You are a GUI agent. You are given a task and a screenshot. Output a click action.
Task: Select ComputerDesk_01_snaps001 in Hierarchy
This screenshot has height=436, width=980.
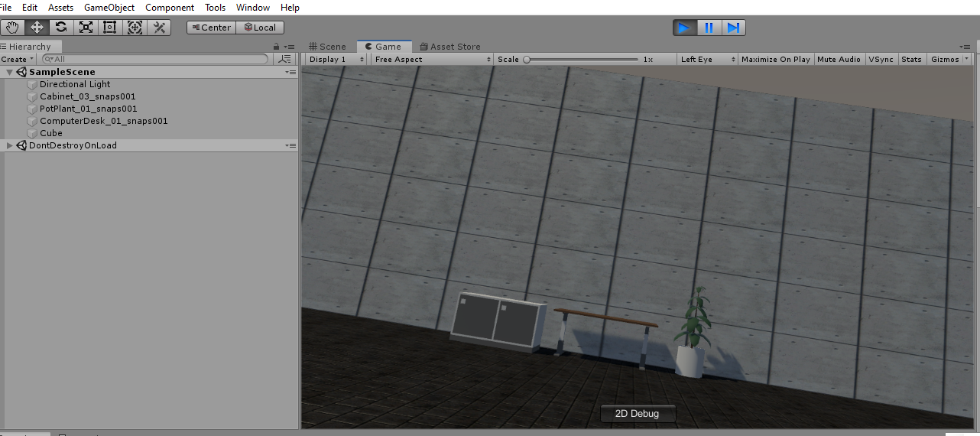click(104, 121)
